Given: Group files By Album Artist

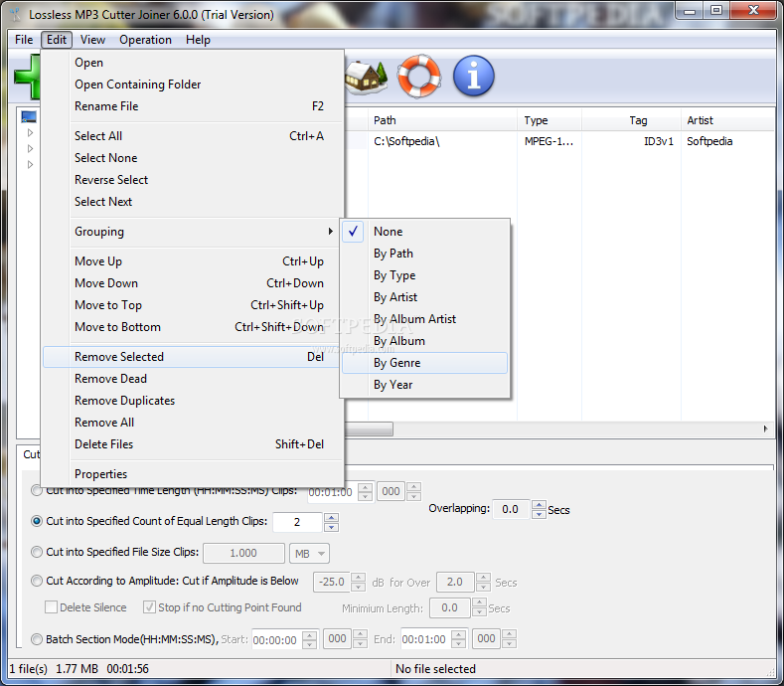Looking at the screenshot, I should coord(424,319).
